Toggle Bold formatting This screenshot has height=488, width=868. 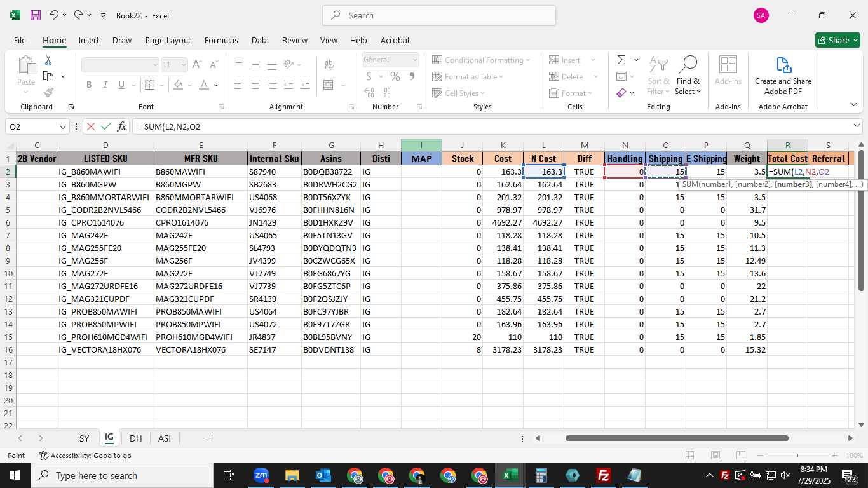pyautogui.click(x=89, y=85)
